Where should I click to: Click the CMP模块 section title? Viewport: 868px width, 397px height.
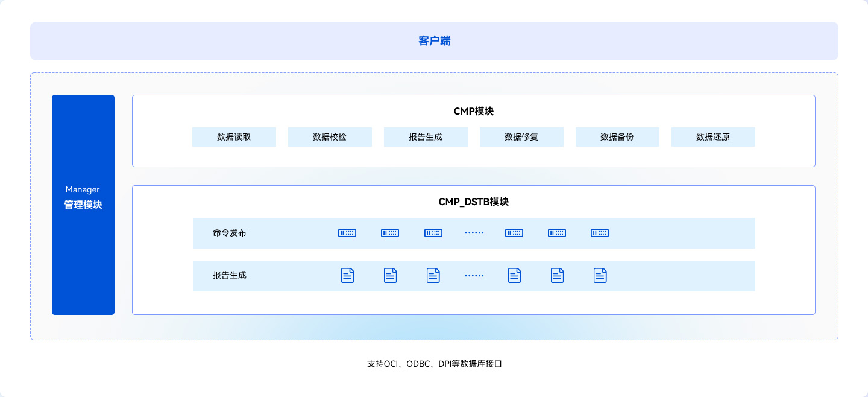tap(474, 111)
